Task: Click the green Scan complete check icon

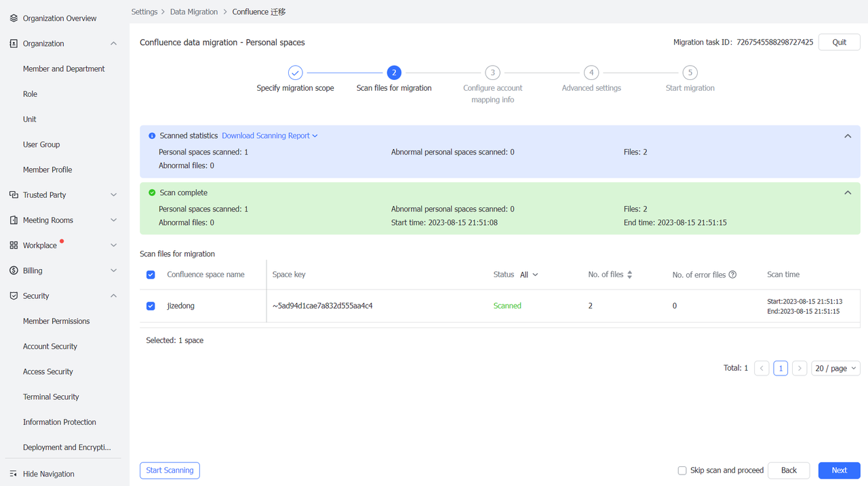Action: (x=152, y=193)
